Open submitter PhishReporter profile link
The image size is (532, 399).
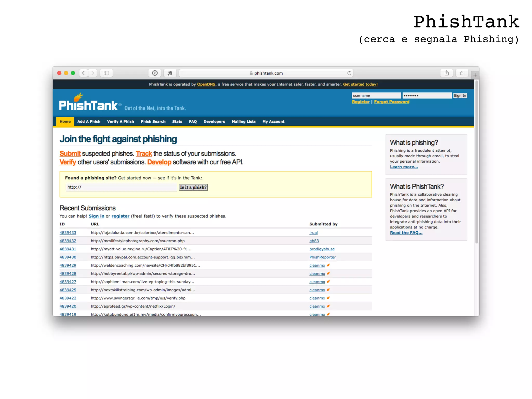(322, 257)
